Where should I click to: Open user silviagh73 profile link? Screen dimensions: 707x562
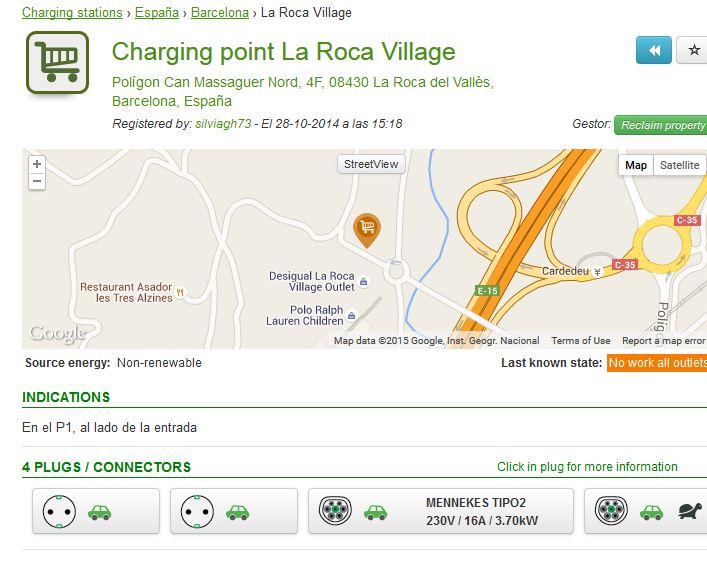223,124
